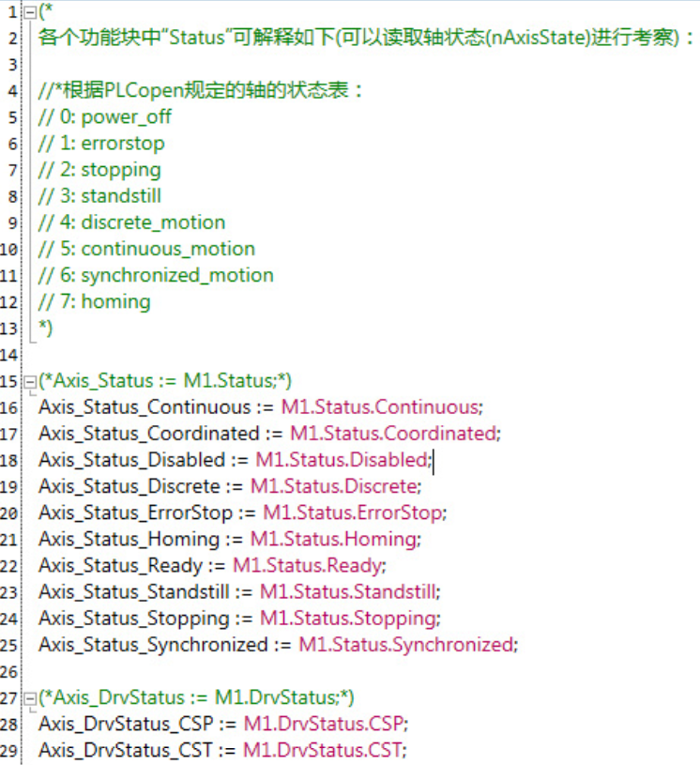
Task: Click comment '(*Axis_DrvStatus := M1.DrvStatus;*)'
Action: [196, 697]
